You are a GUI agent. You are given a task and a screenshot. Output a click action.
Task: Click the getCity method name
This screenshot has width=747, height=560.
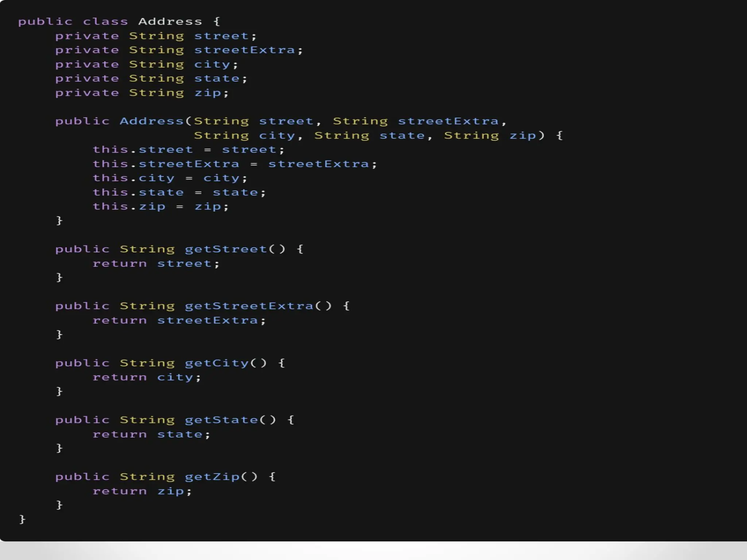coord(217,363)
